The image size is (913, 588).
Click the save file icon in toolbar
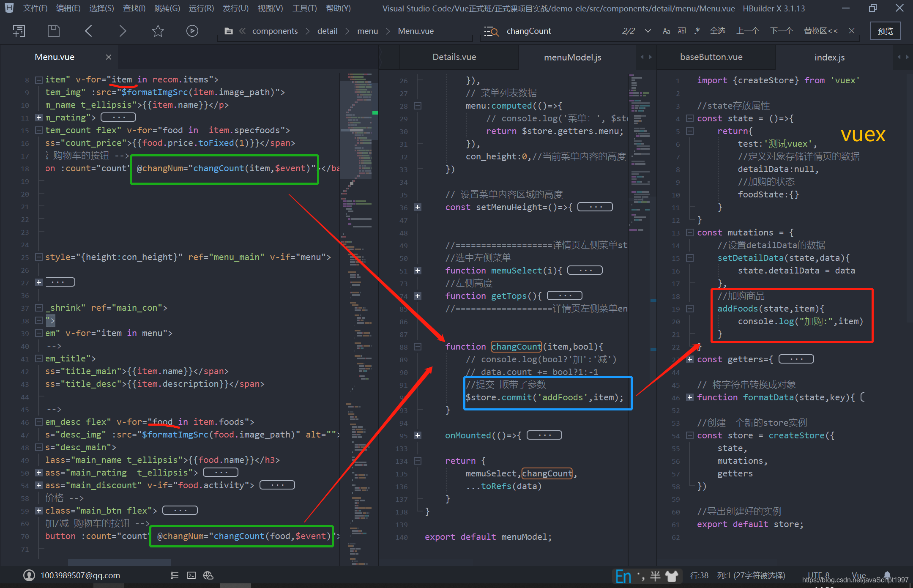(x=51, y=31)
